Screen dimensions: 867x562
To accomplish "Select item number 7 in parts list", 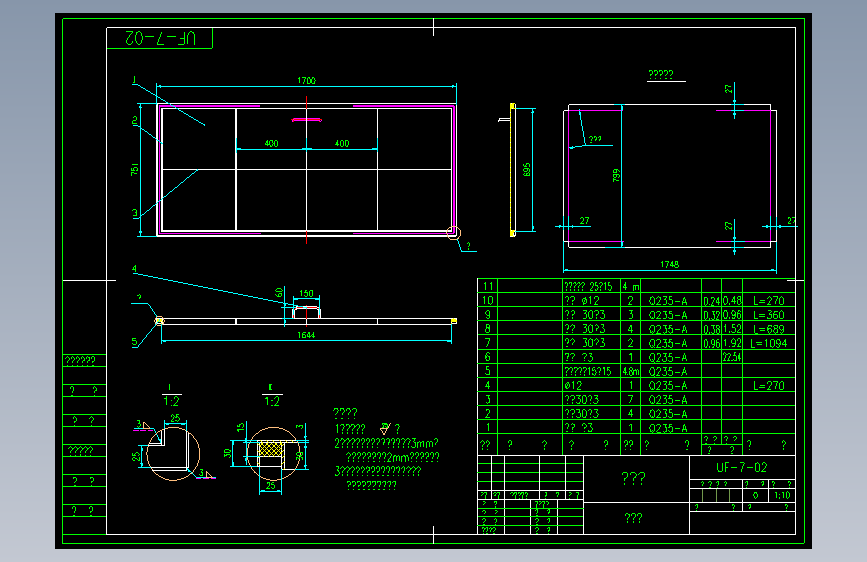I will 488,343.
